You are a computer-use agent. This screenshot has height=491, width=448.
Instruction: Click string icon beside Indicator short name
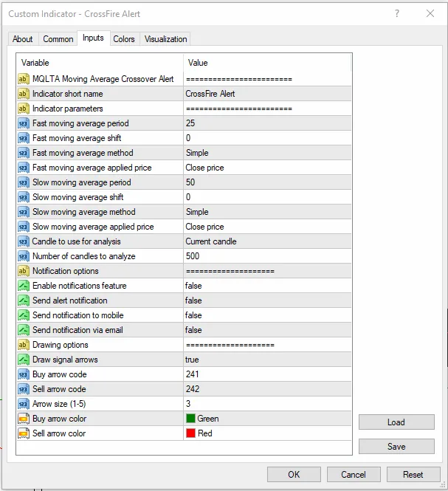23,94
